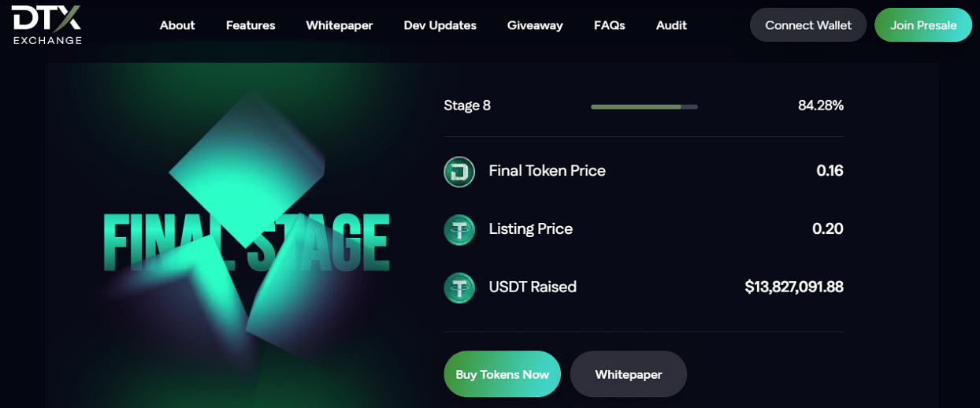Image resolution: width=980 pixels, height=408 pixels.
Task: Go to the Features section
Action: click(251, 25)
